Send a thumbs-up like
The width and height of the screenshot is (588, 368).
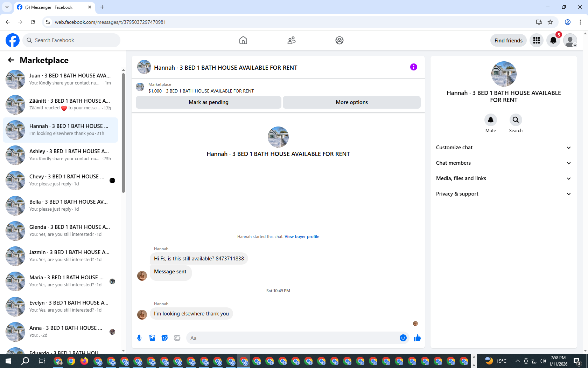(417, 338)
